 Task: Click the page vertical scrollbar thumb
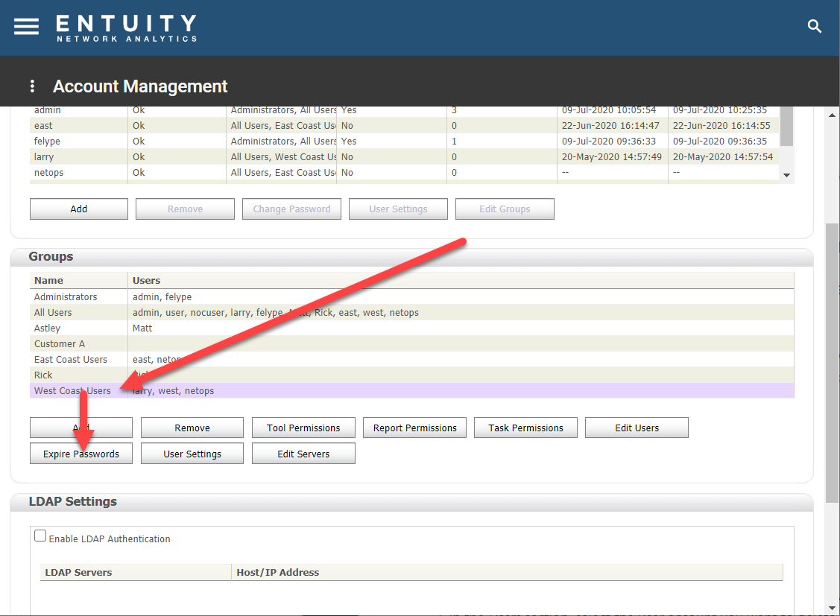click(832, 363)
